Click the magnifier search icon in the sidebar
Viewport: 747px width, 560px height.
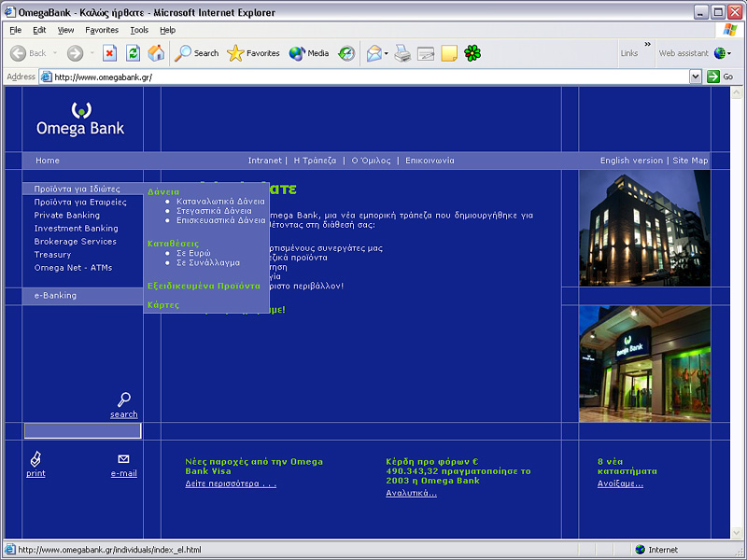[x=124, y=399]
